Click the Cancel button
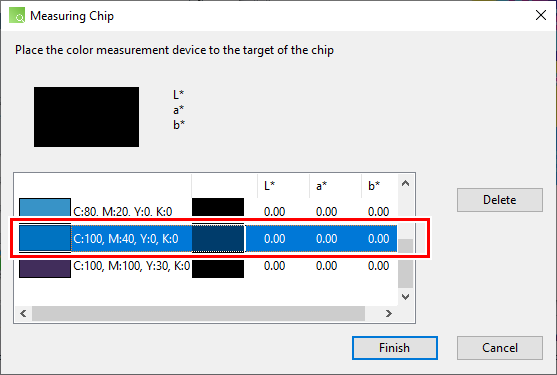557x375 pixels. pos(499,348)
